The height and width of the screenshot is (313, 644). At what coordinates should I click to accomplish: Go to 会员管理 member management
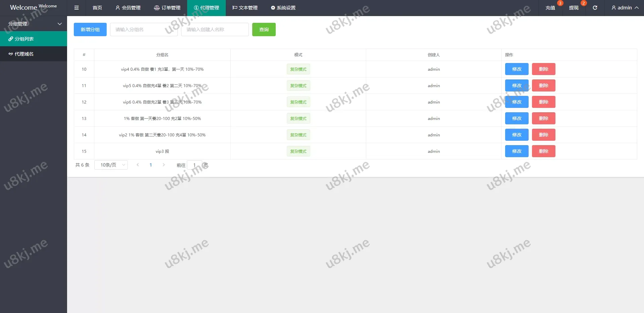coord(128,8)
